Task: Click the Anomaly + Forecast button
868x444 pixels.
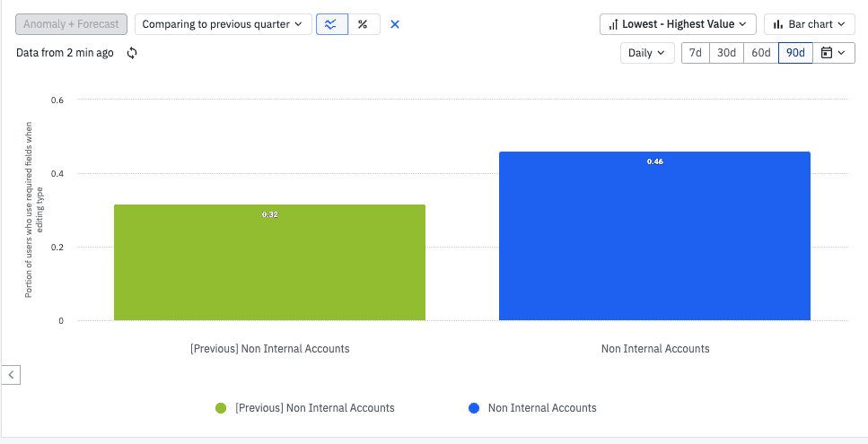Action: (72, 24)
